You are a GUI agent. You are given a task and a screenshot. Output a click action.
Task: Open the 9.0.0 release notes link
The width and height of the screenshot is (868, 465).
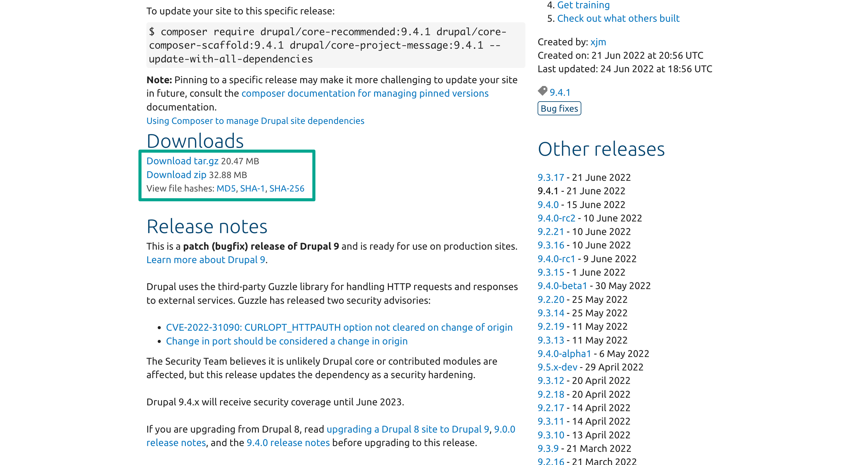tap(504, 429)
